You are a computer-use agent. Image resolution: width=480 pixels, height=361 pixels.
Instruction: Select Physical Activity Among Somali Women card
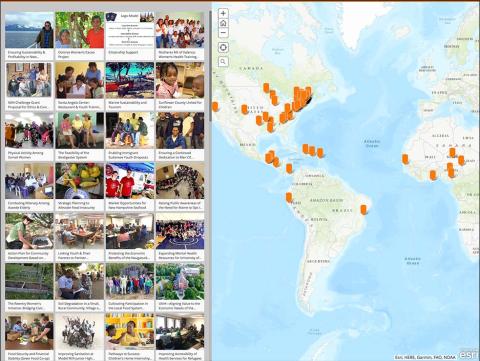(29, 136)
